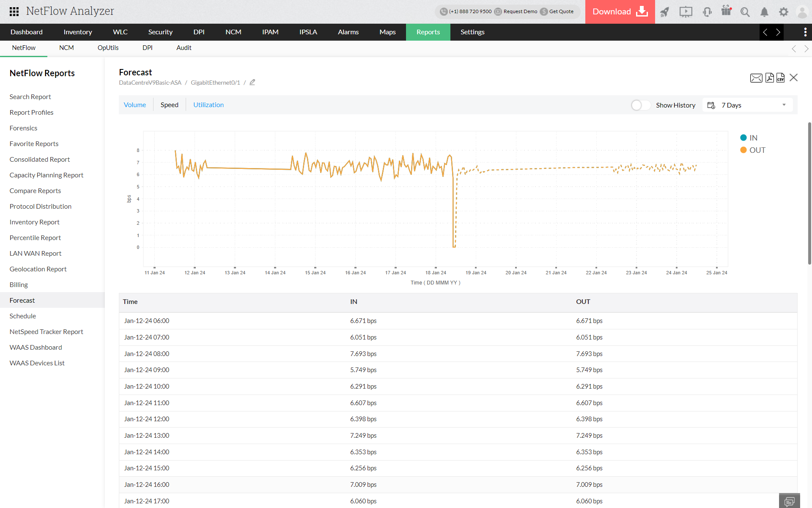The height and width of the screenshot is (508, 812).
Task: Open the Alarms menu item
Action: (348, 32)
